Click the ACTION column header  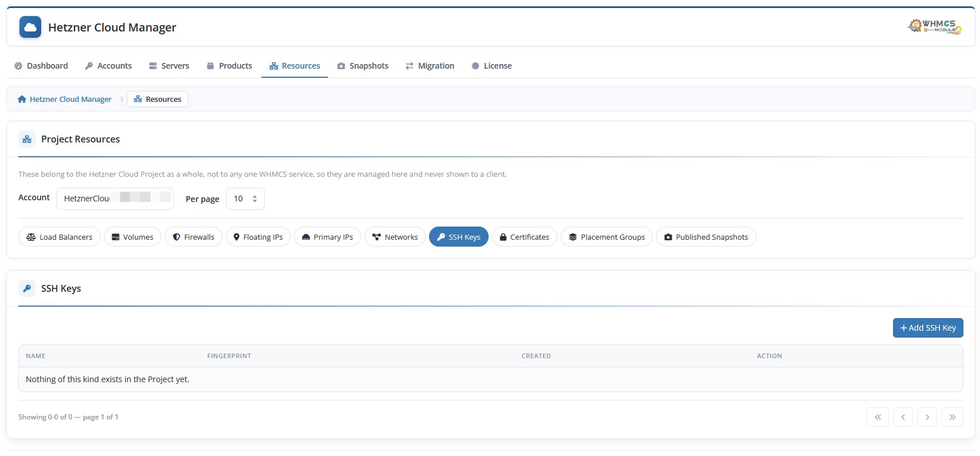[769, 356]
